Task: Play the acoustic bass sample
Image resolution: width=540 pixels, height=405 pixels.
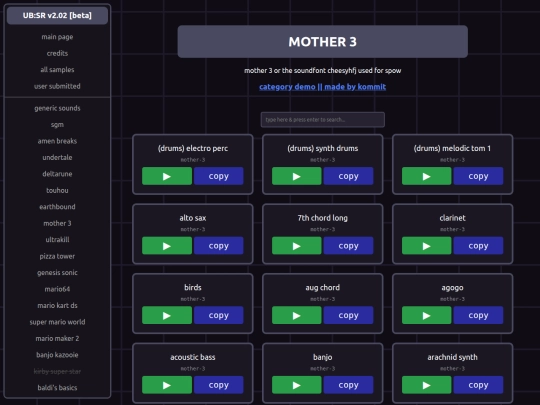Action: pos(167,385)
